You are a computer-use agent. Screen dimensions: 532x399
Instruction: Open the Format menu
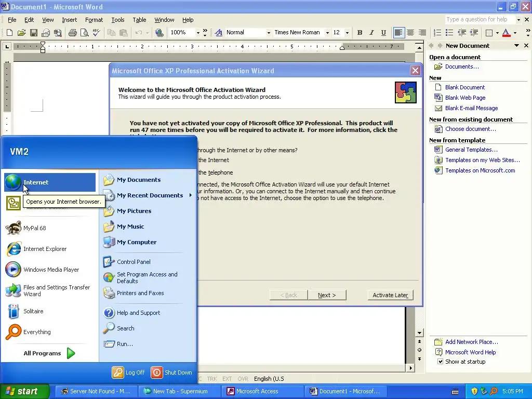[94, 20]
